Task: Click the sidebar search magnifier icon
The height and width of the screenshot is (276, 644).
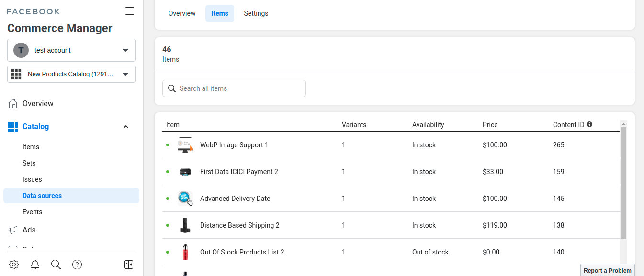Action: coord(56,265)
